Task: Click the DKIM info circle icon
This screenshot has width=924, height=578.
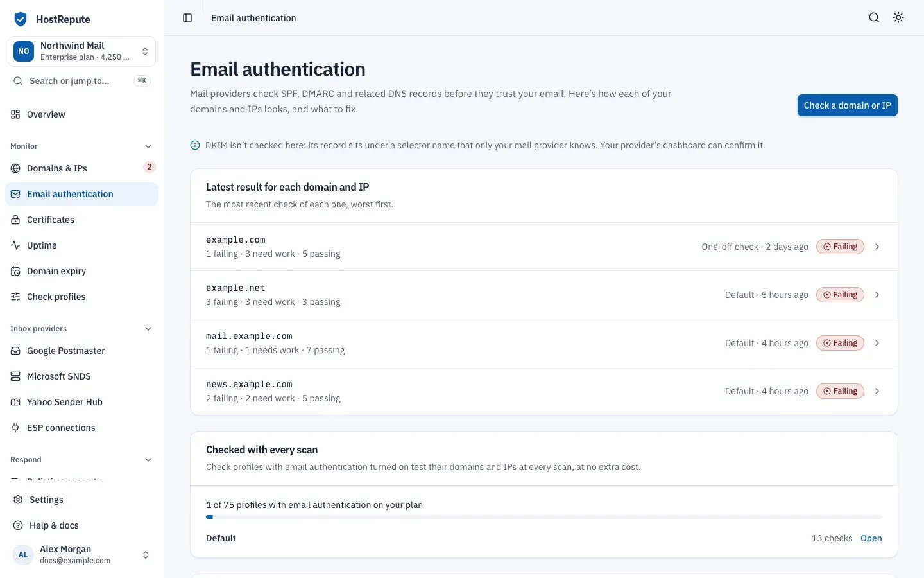Action: tap(195, 145)
